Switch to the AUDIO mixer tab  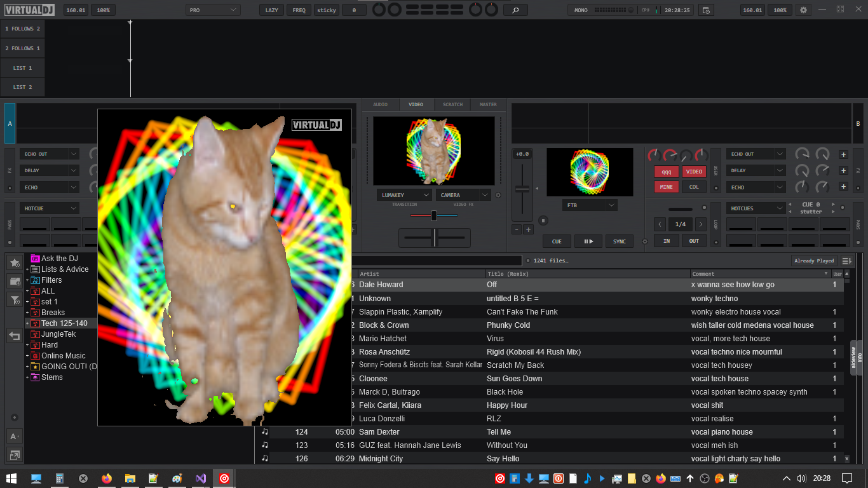[x=380, y=104]
